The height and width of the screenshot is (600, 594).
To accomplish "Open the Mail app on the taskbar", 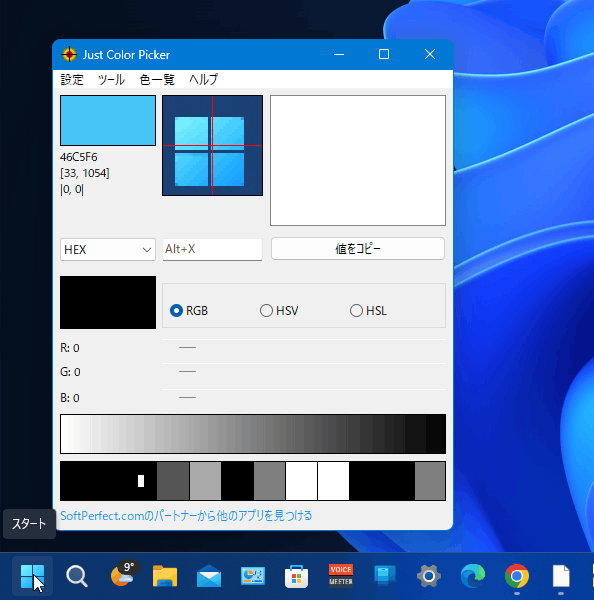I will click(x=209, y=576).
